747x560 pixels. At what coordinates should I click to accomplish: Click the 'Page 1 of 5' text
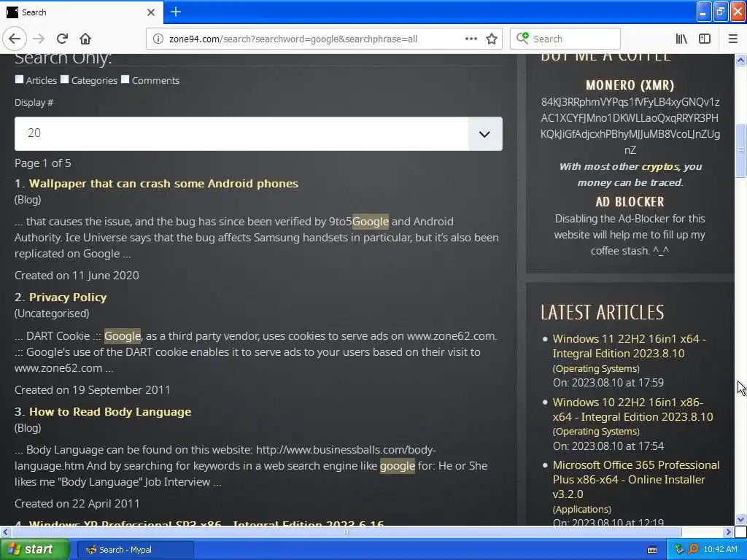(43, 163)
